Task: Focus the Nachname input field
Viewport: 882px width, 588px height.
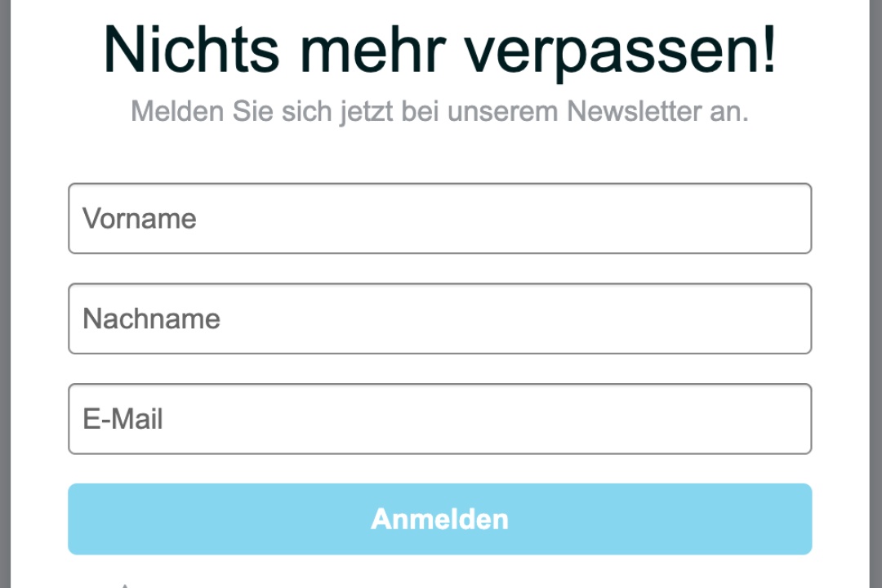Action: pyautogui.click(x=441, y=318)
